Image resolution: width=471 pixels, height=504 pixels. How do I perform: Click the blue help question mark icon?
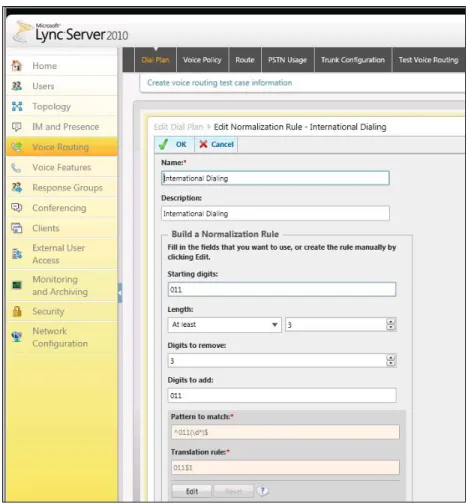[262, 491]
